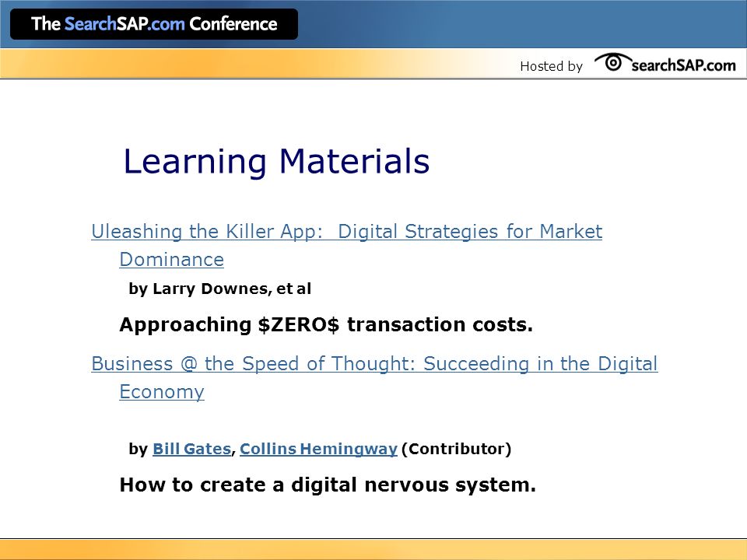Select the Learning Materials heading

(x=276, y=161)
